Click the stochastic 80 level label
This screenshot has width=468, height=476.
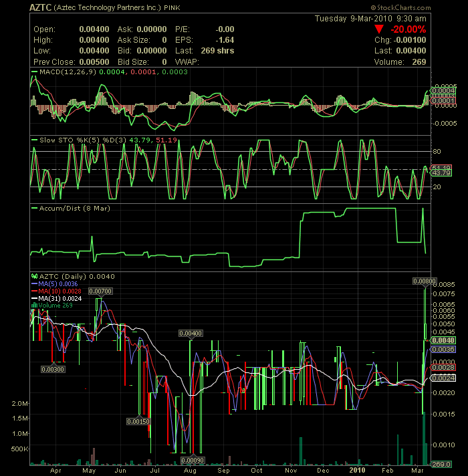(437, 152)
